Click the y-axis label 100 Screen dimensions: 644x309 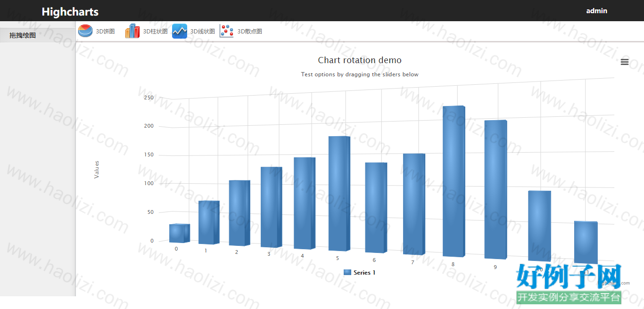click(x=149, y=183)
